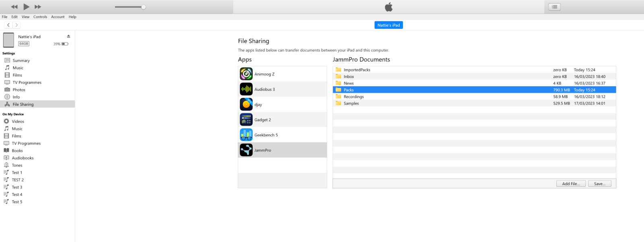Open the Controls menu
This screenshot has height=242, width=644.
click(x=40, y=17)
